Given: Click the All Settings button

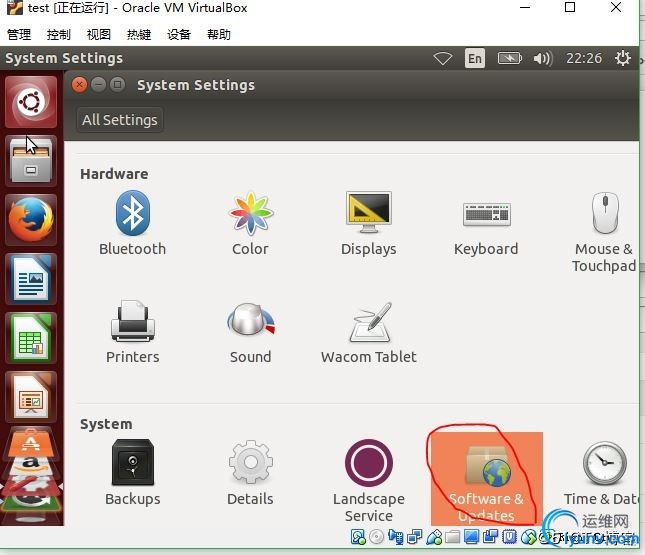Looking at the screenshot, I should pos(120,120).
